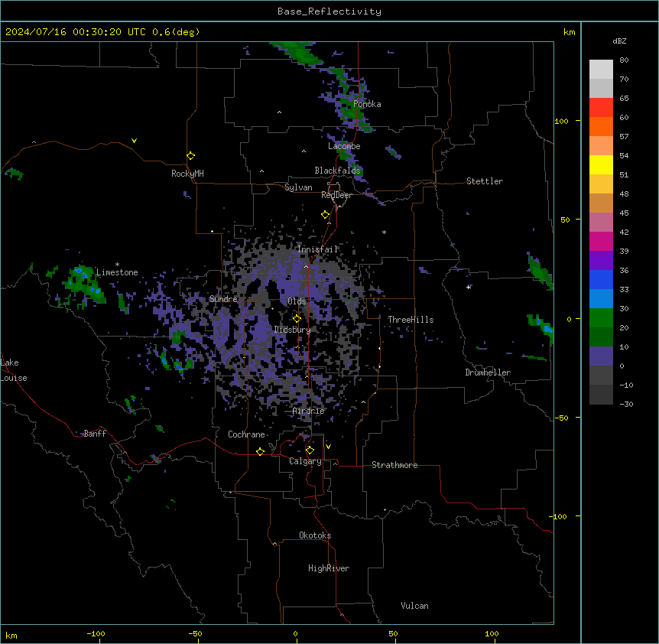This screenshot has height=644, width=659.
Task: Click the Calgary city label
Action: [x=305, y=461]
